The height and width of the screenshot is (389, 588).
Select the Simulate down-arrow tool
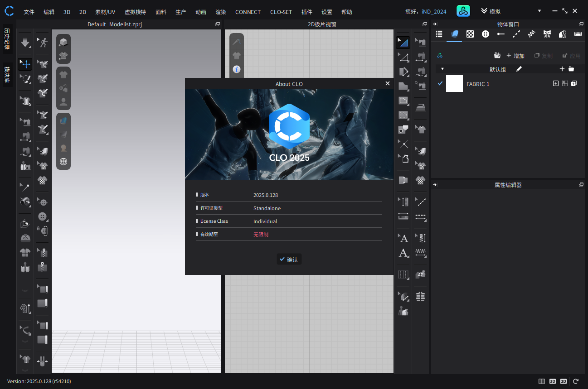(25, 43)
